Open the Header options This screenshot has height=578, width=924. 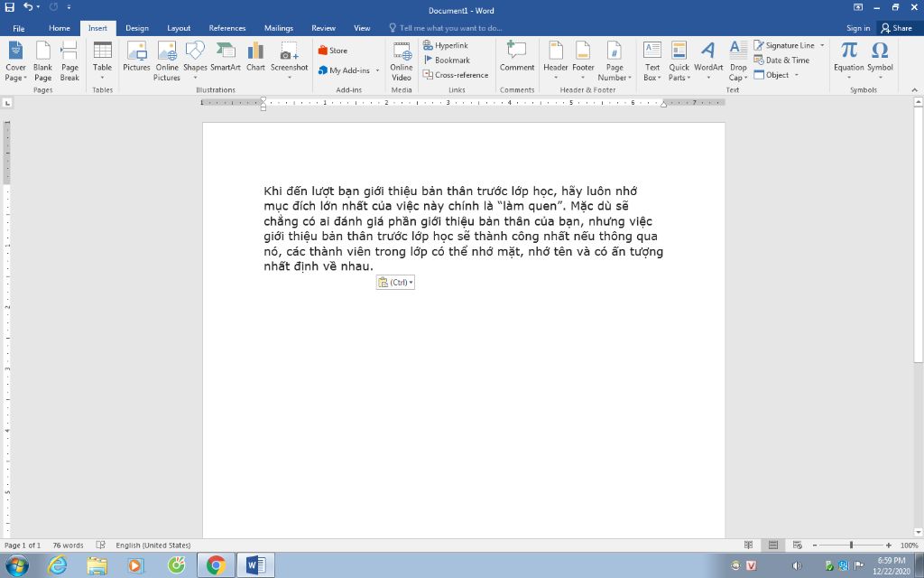point(555,61)
